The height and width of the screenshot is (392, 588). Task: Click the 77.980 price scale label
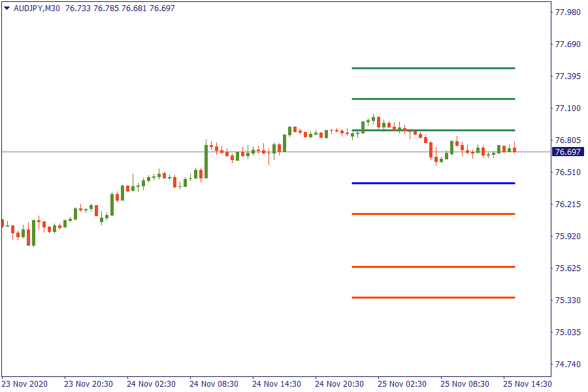pos(567,12)
